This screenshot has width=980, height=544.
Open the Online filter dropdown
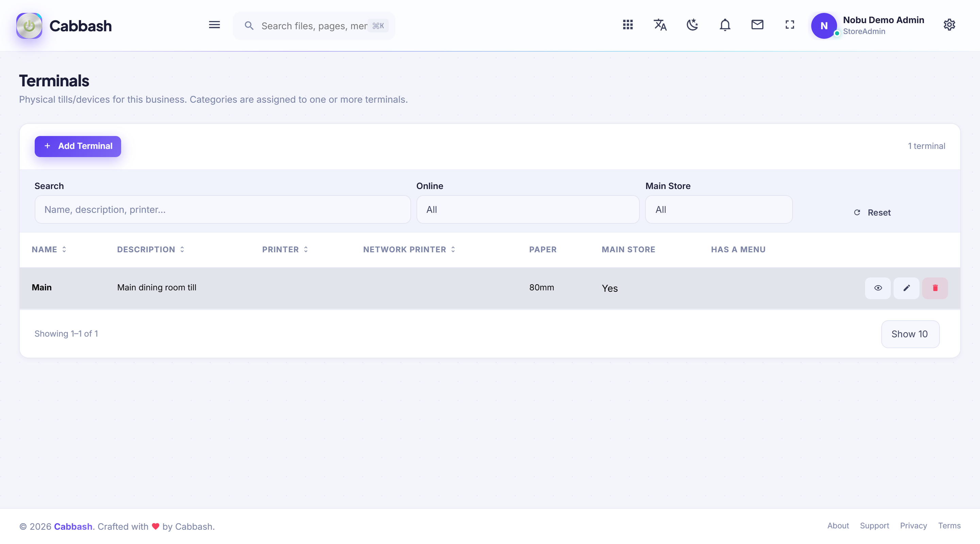[x=528, y=209]
